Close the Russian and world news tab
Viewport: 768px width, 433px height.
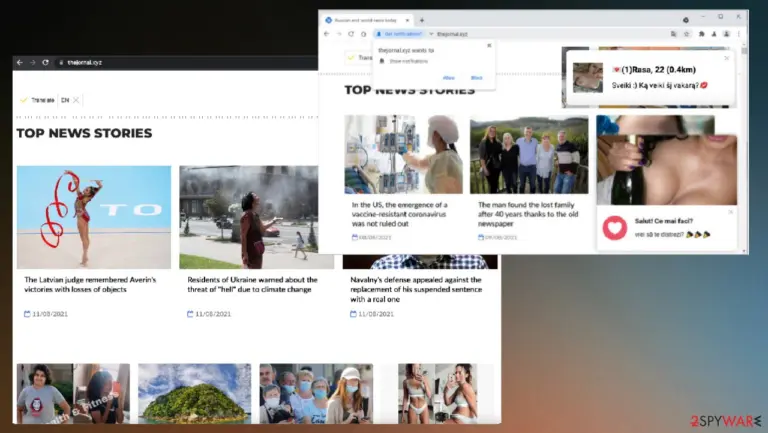(407, 20)
